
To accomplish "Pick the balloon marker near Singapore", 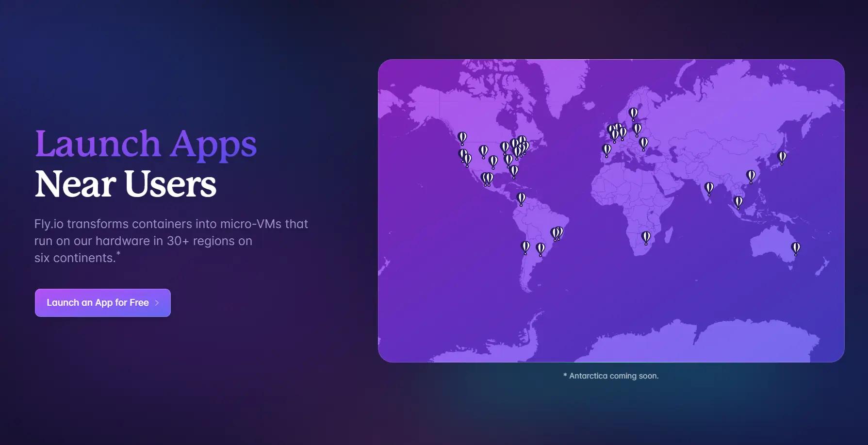I will tap(738, 201).
